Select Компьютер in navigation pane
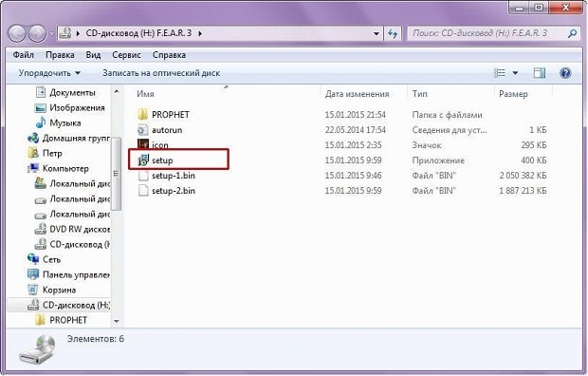This screenshot has height=376, width=588. (65, 169)
